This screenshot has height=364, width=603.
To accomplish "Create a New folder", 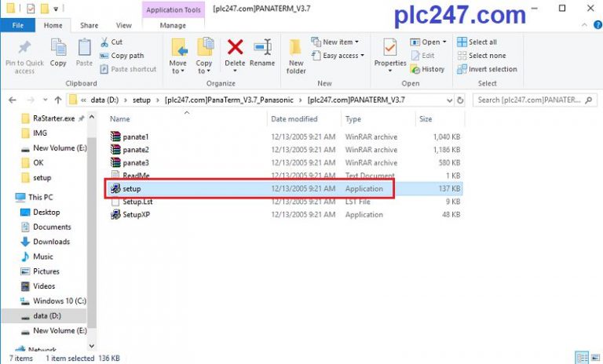I will tap(296, 56).
